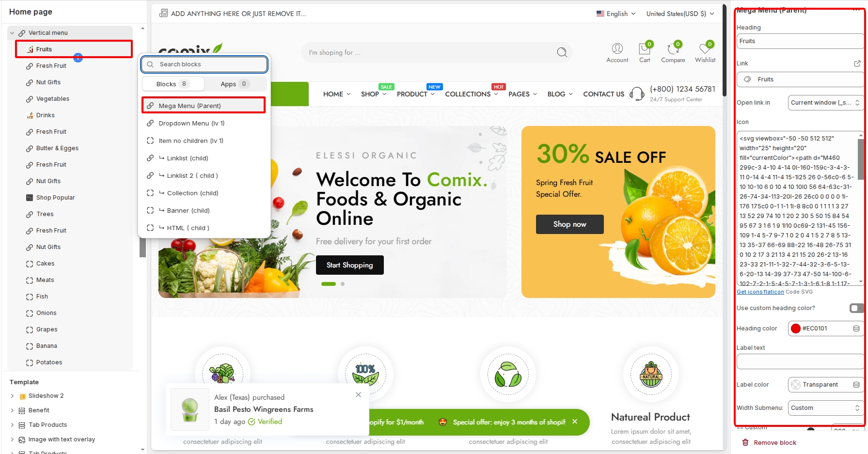Close the purchase notification popup
This screenshot has width=868, height=454.
coord(358,395)
